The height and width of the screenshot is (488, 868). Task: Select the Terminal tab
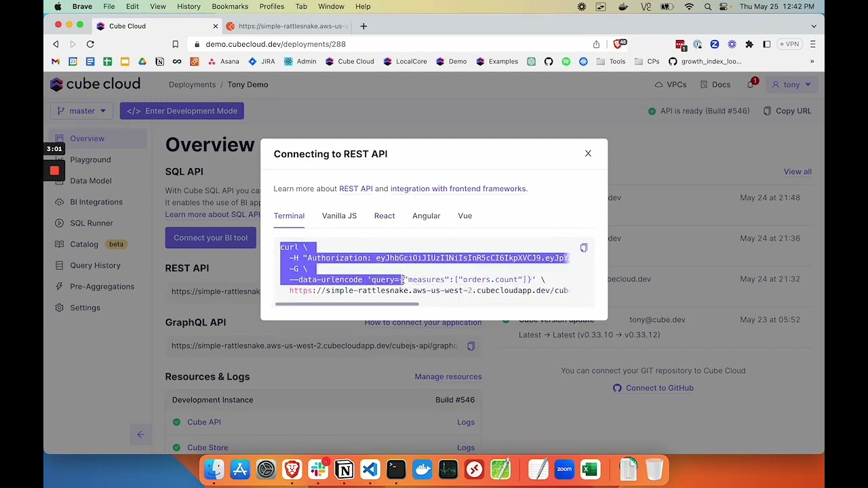289,216
